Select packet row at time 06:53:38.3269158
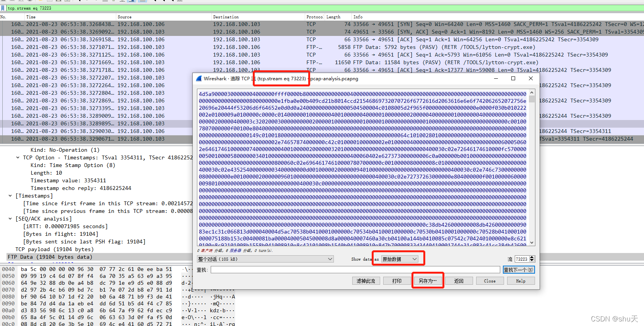The image size is (644, 326). (x=322, y=39)
